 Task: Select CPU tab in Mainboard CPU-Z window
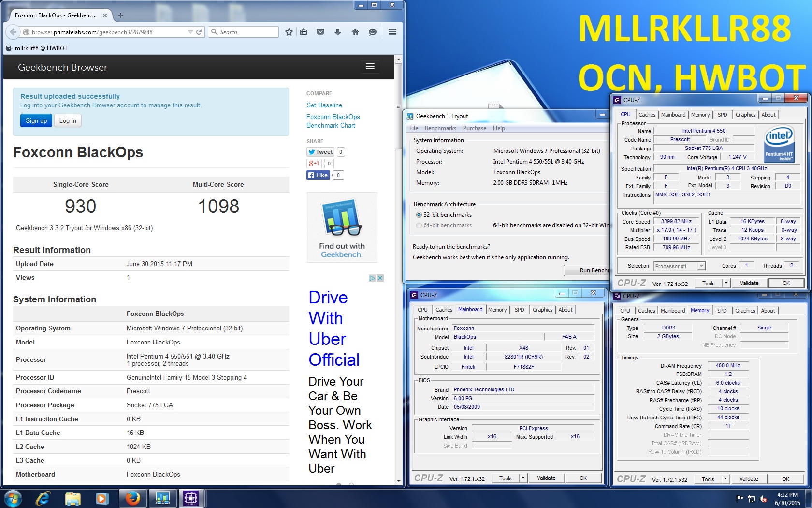(x=422, y=310)
